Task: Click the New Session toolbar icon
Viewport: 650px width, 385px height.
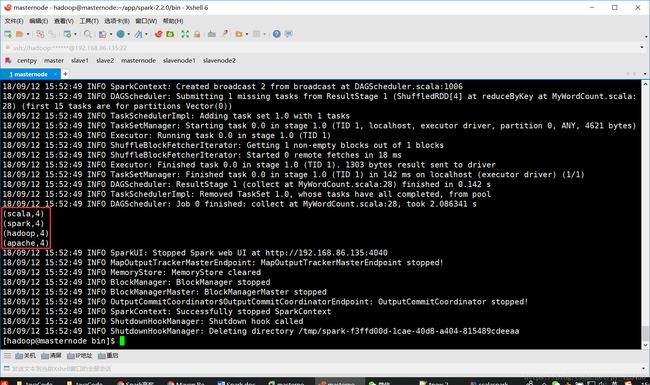Action: pos(8,34)
